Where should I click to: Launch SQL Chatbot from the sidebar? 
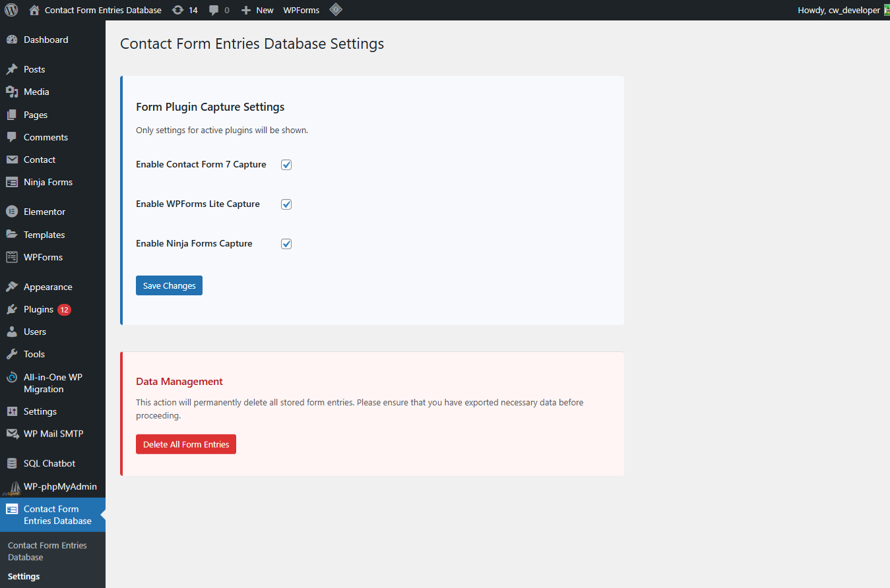(x=12, y=463)
